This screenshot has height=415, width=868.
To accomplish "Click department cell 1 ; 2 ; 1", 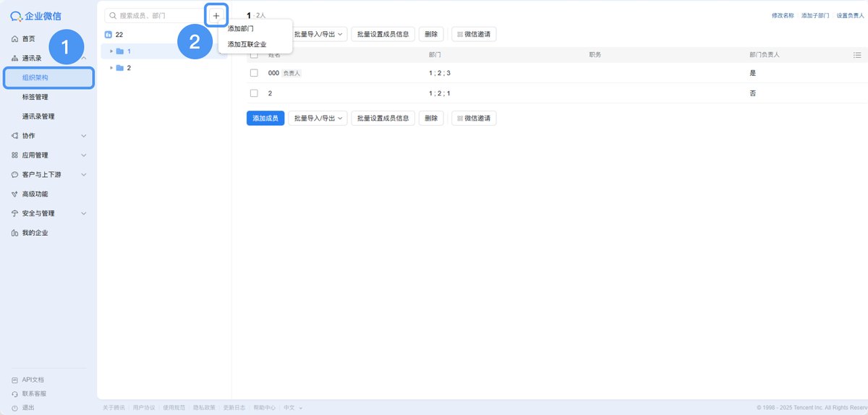I will coord(440,93).
